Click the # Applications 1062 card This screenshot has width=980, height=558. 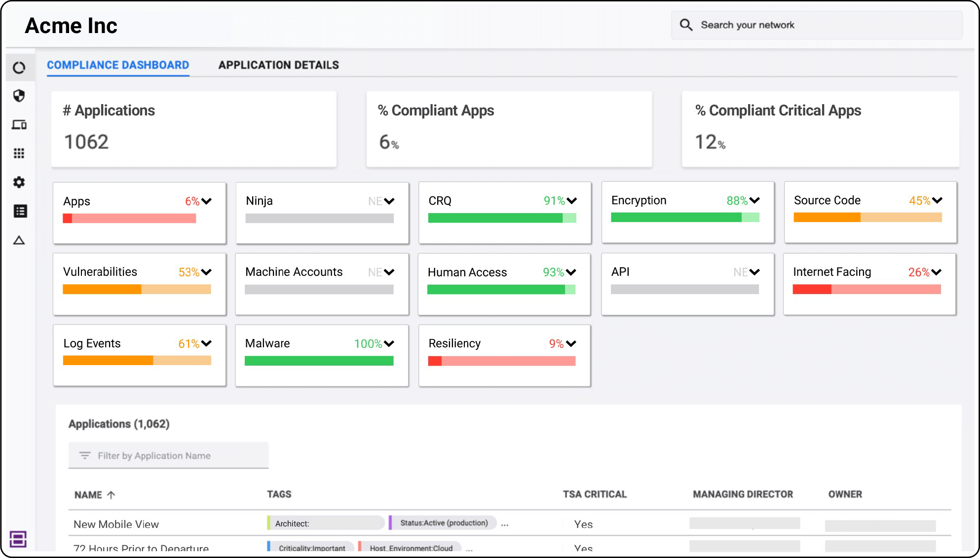[194, 129]
